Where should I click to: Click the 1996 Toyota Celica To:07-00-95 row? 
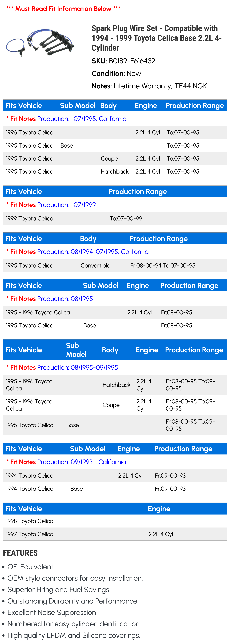tap(115, 132)
